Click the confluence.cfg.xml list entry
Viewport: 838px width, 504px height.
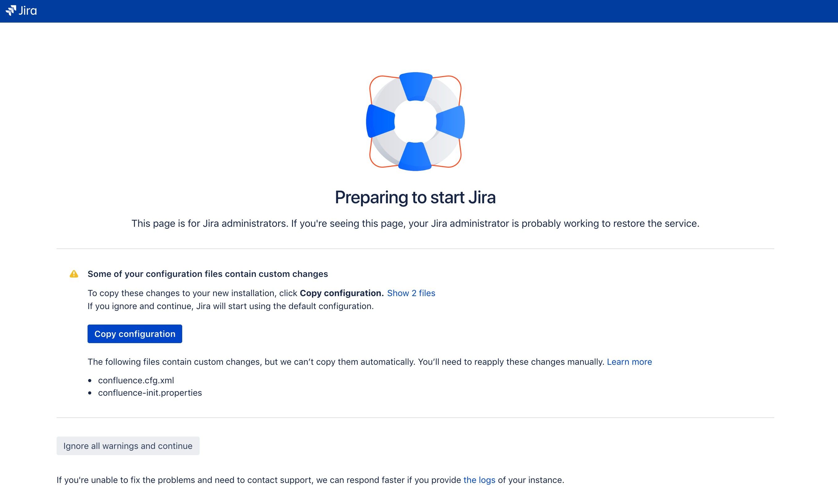click(136, 380)
